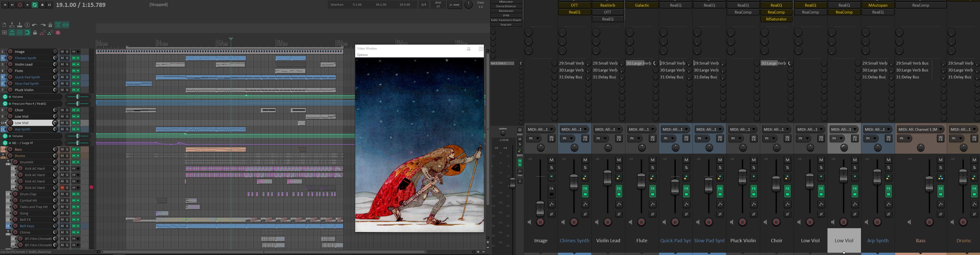This screenshot has height=255, width=980.
Task: Open Project Settings info icon
Action: [x=27, y=25]
